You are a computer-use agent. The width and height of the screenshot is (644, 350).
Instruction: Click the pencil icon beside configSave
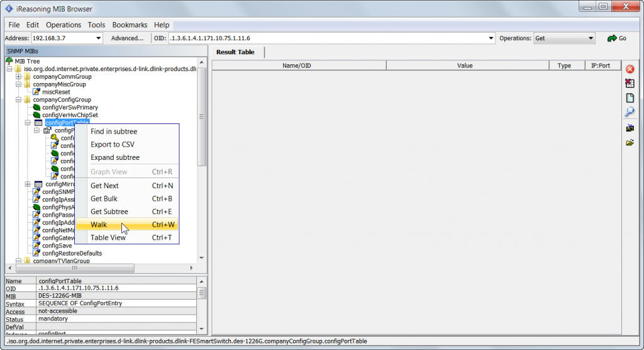(36, 246)
